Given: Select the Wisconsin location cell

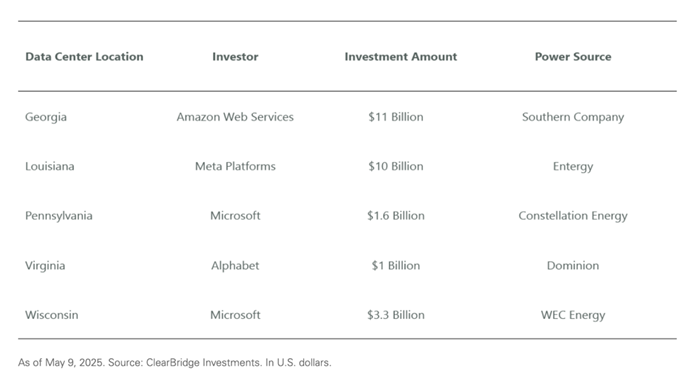Looking at the screenshot, I should click(52, 315).
